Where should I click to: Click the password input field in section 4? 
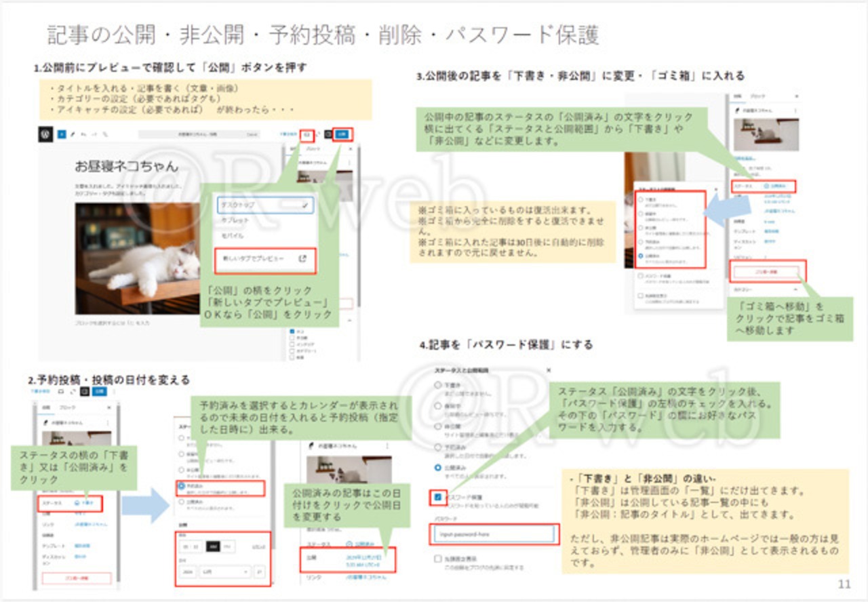494,534
